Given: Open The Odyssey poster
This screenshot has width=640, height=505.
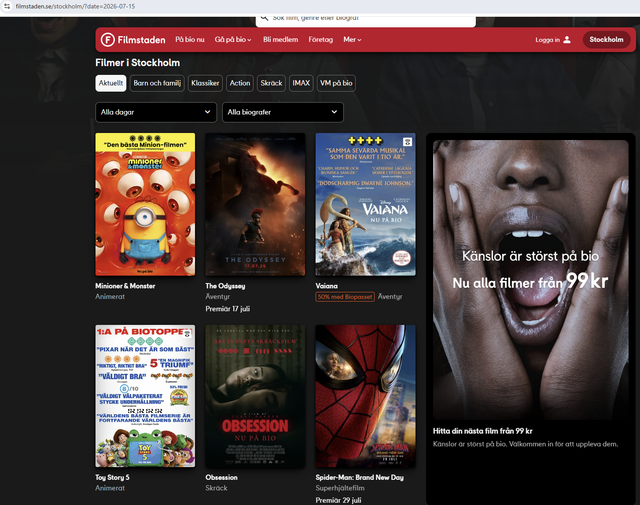Looking at the screenshot, I should (255, 204).
